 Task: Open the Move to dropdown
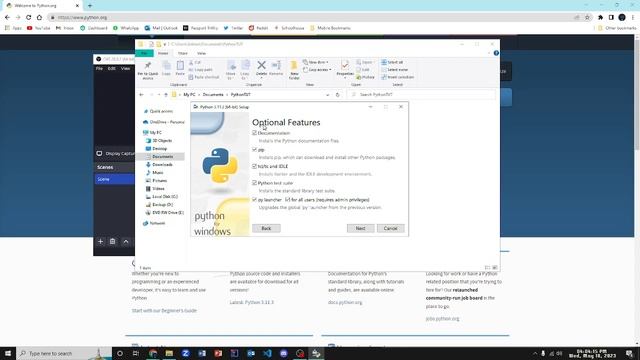(231, 69)
